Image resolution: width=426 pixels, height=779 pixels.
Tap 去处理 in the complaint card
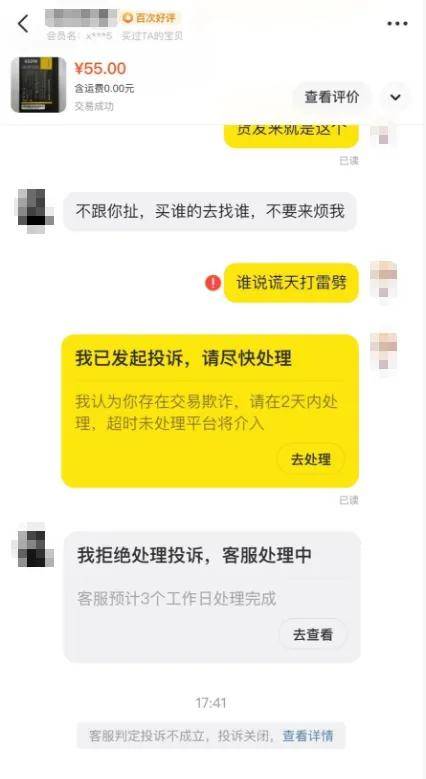pos(311,459)
